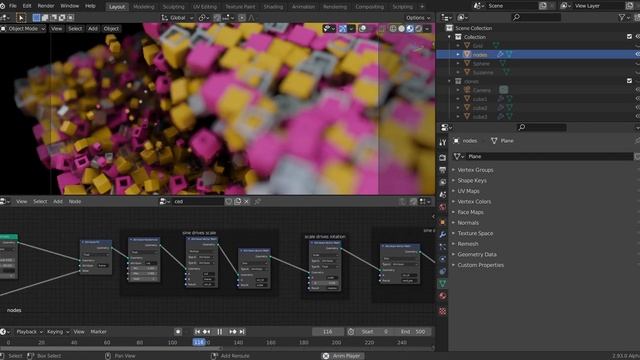Toggle the auto keying record button

click(x=178, y=332)
